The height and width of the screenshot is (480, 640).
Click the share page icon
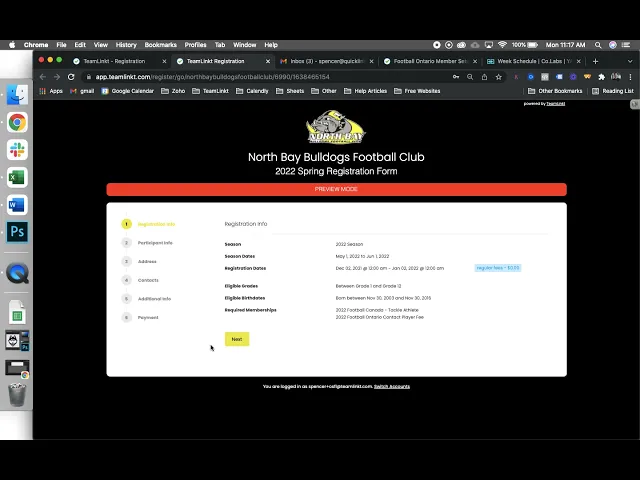click(484, 77)
